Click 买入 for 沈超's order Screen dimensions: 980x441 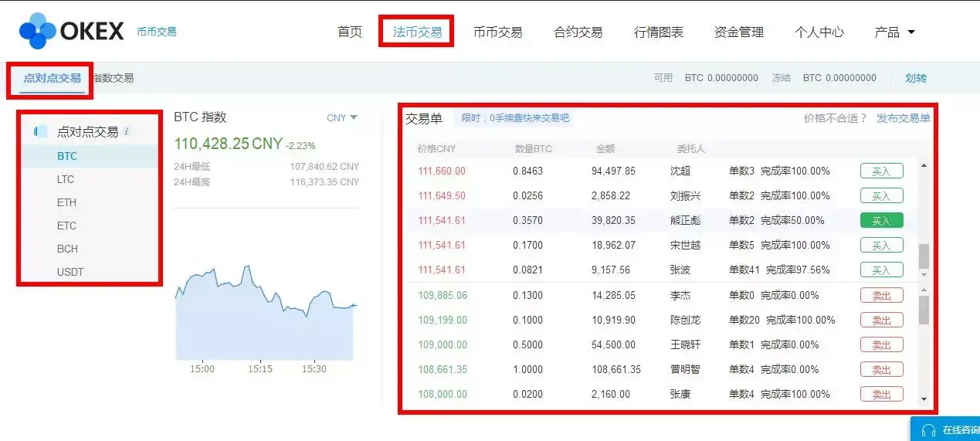click(x=881, y=171)
